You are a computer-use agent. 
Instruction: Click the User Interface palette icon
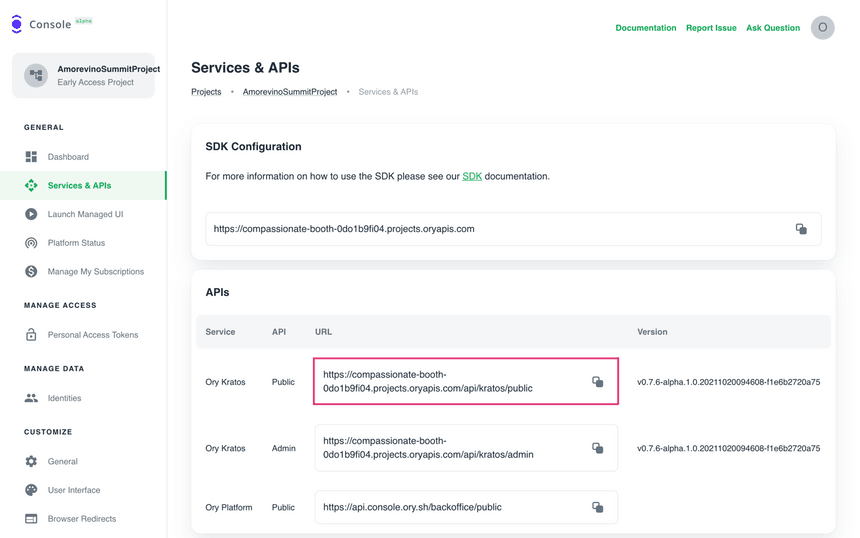31,490
